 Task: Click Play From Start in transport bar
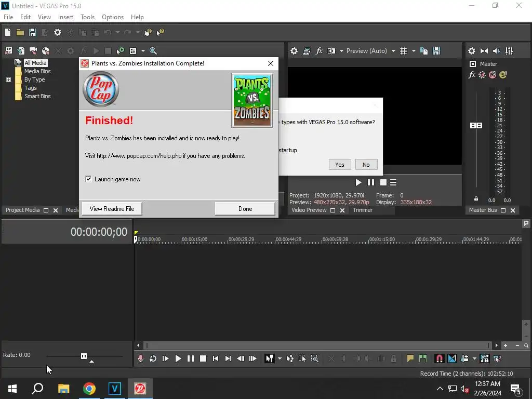coord(166,358)
